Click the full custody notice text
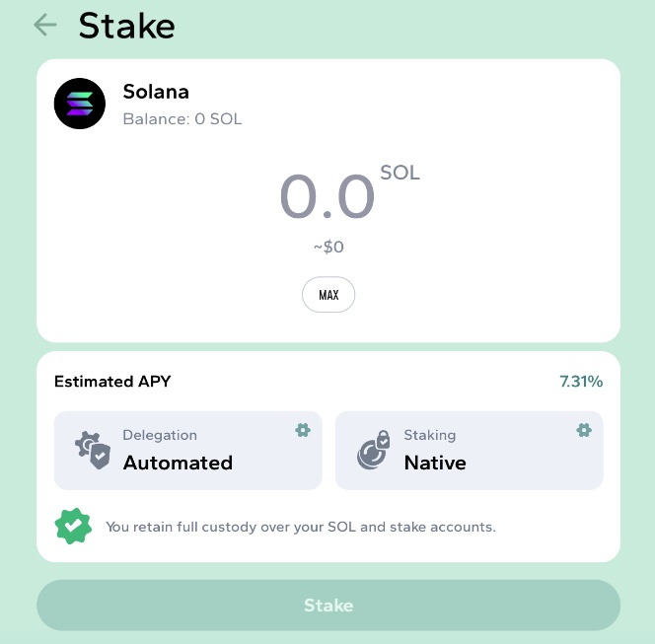The image size is (655, 644). pyautogui.click(x=301, y=527)
